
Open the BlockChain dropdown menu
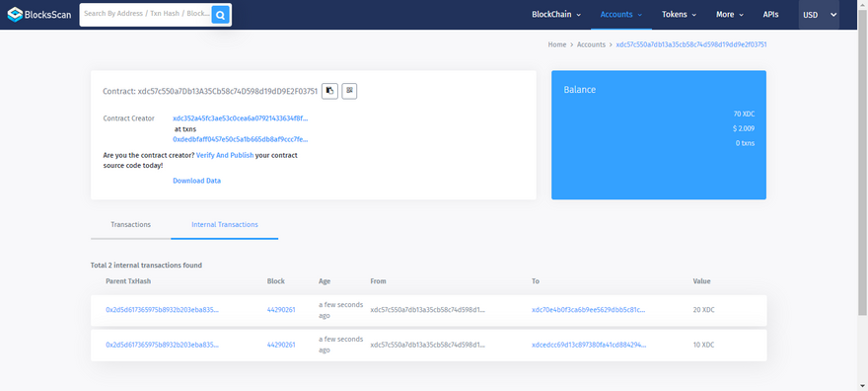[x=556, y=15]
